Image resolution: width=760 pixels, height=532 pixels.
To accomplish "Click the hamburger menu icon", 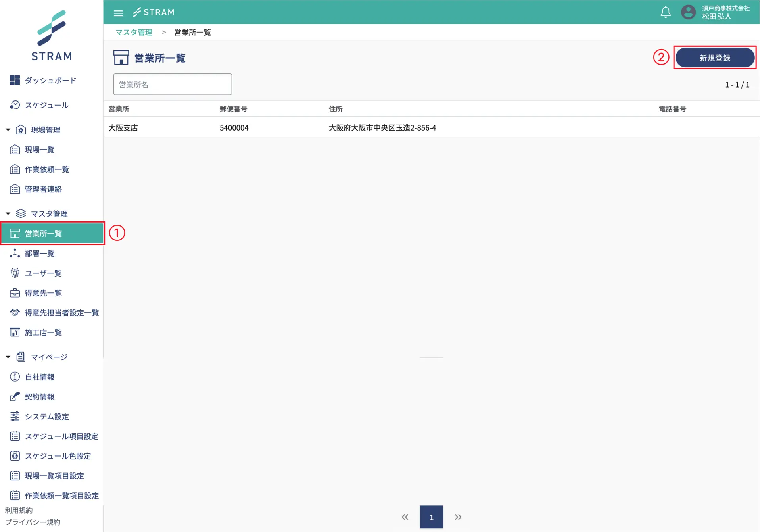I will [118, 13].
